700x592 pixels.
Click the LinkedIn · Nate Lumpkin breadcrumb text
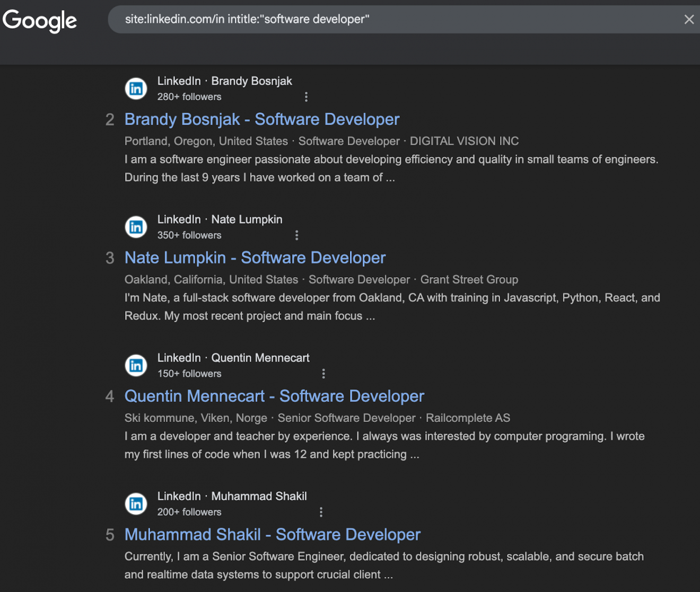(x=219, y=219)
